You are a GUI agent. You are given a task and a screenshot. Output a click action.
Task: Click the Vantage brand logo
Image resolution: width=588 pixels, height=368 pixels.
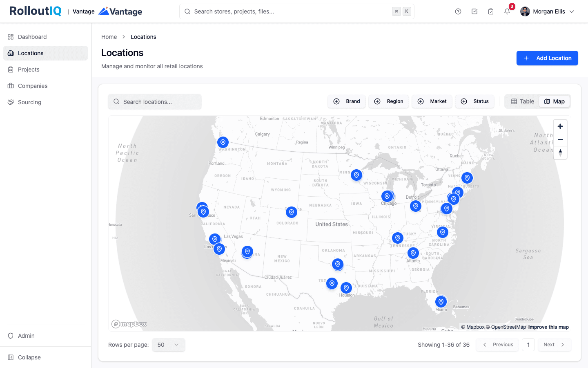tap(120, 11)
